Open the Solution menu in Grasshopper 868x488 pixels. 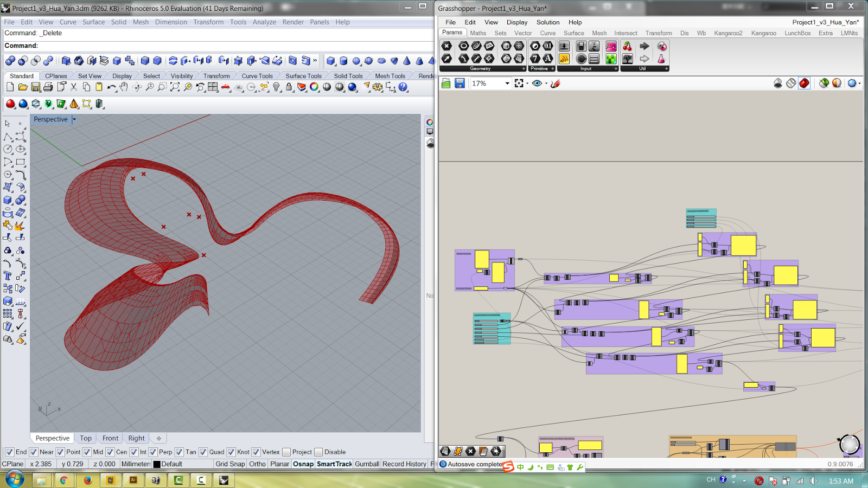[547, 22]
